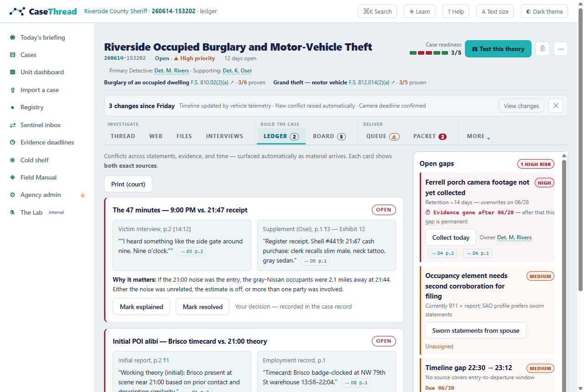Open the Registry sidebar icon

(12, 107)
